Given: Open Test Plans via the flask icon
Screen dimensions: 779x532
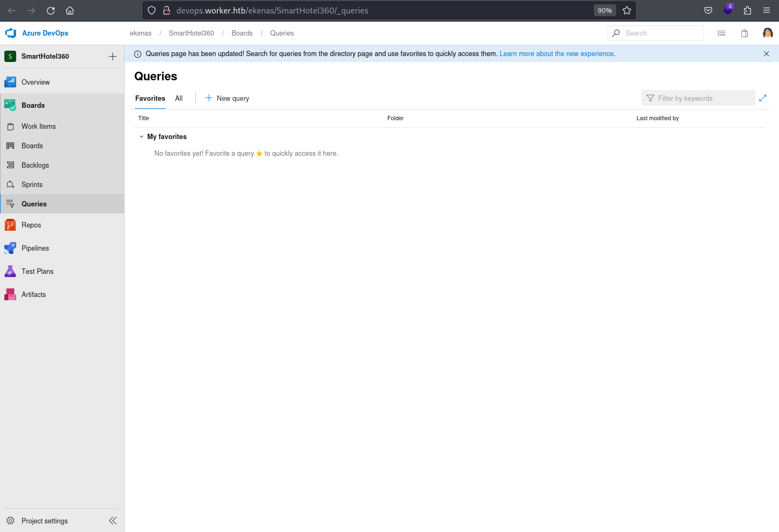Looking at the screenshot, I should tap(10, 271).
